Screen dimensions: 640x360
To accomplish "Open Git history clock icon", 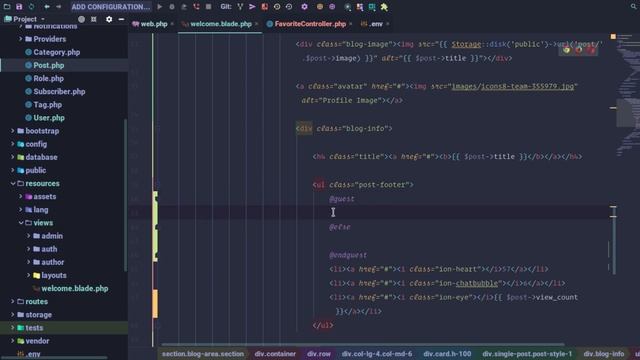I will 277,7.
